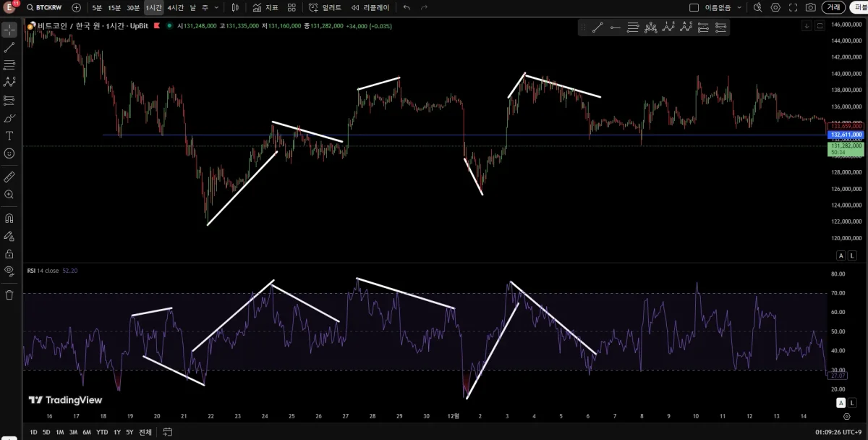Select the ruler measure tool
868x440 pixels.
click(9, 177)
